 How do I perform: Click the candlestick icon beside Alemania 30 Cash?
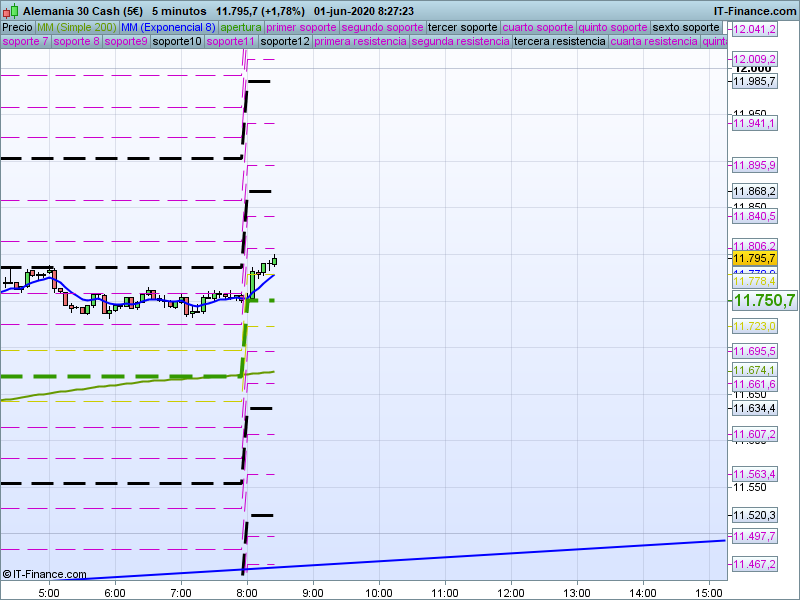pos(10,10)
